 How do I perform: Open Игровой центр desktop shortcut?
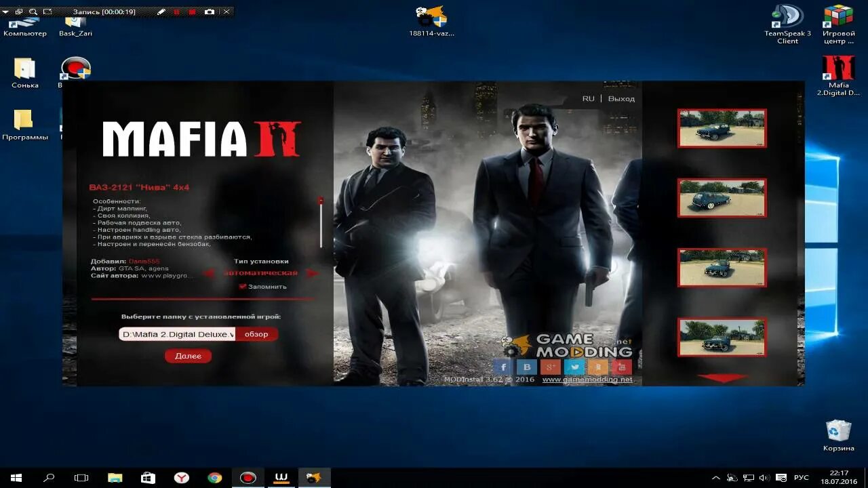838,25
